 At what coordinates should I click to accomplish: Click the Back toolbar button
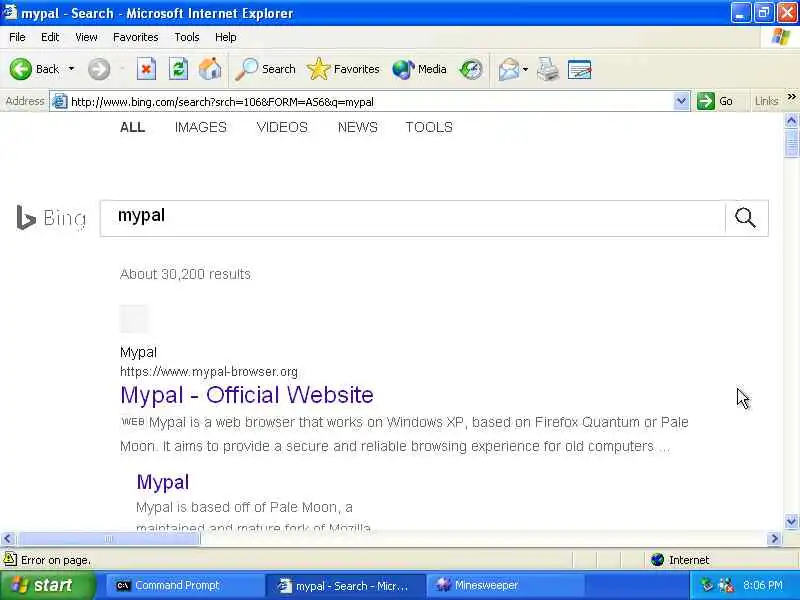34,69
